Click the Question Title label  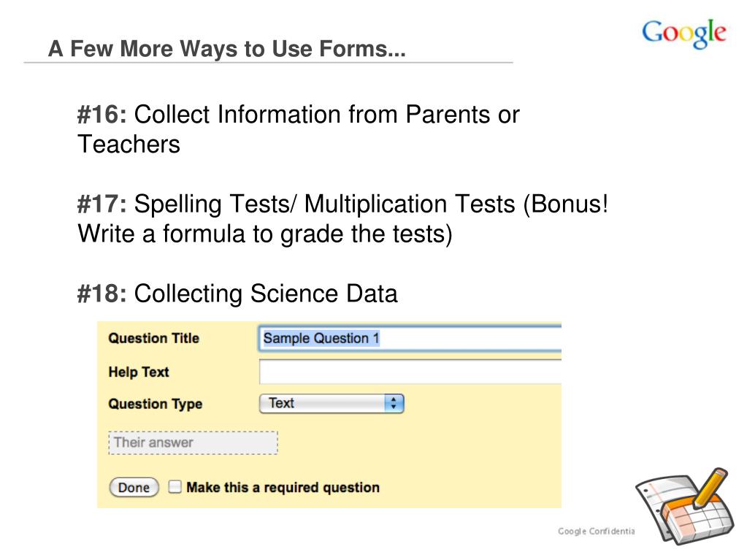pyautogui.click(x=154, y=338)
